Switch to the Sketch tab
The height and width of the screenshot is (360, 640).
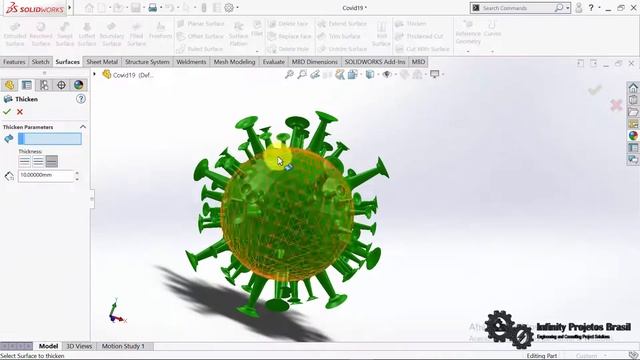pos(40,62)
